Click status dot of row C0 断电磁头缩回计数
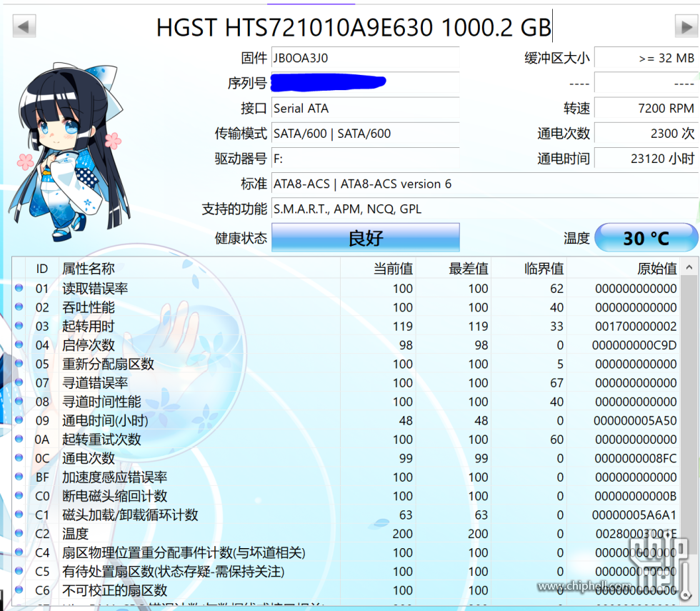This screenshot has width=700, height=611. pyautogui.click(x=19, y=495)
